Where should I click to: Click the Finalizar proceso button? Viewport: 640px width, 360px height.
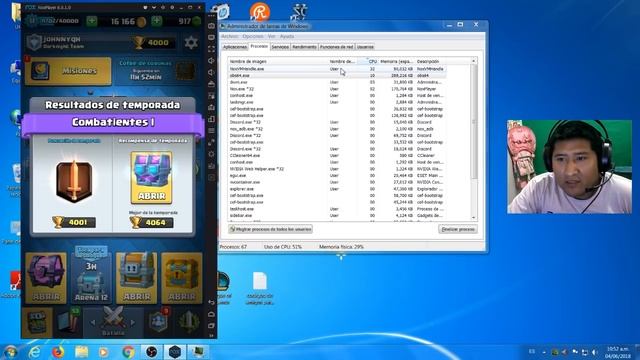(x=458, y=229)
